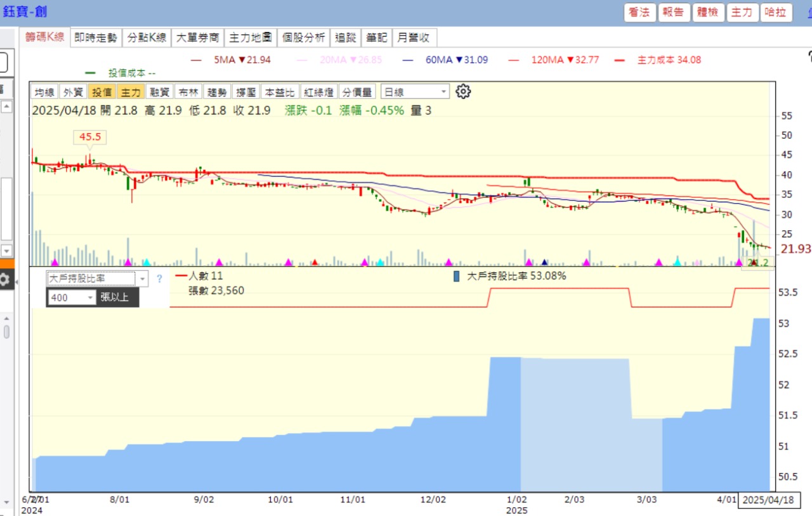Viewport: 812px width, 516px height.
Task: Toggle the 均線 moving-average overlay
Action: tap(44, 92)
